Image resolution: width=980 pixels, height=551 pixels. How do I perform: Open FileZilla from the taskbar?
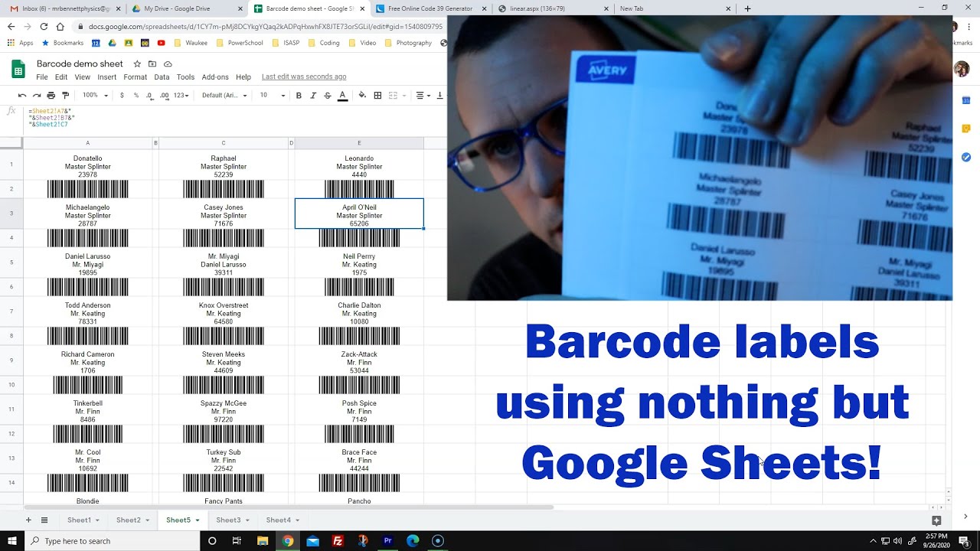[338, 540]
